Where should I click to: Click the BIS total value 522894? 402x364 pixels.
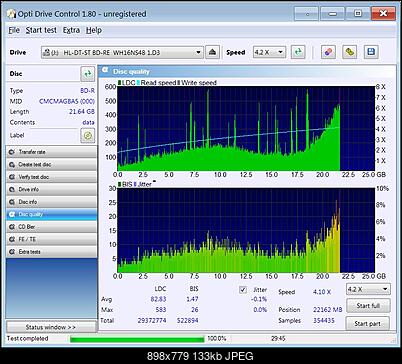click(188, 320)
